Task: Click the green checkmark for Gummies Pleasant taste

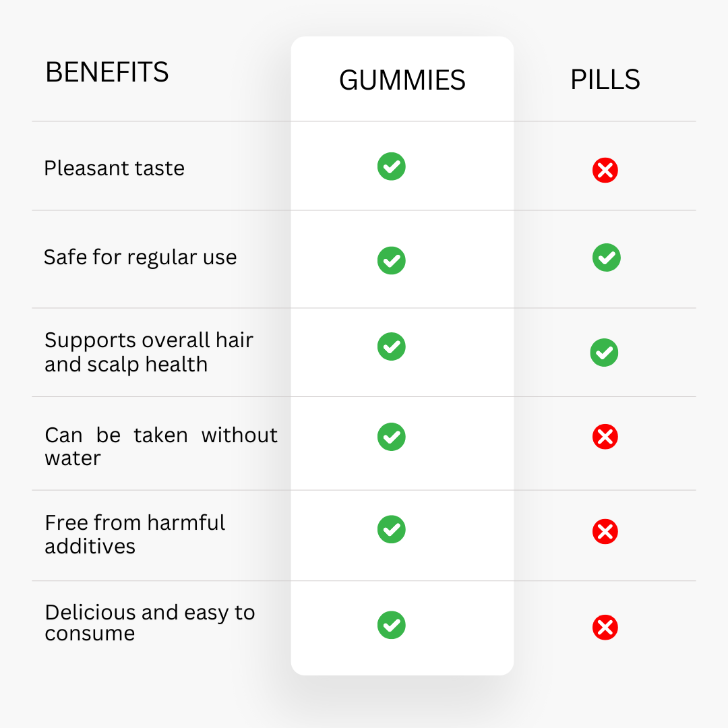Action: coord(392,166)
